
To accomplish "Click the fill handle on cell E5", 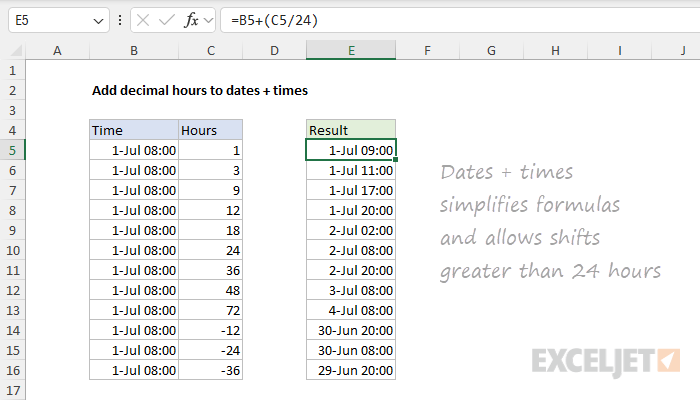I will pyautogui.click(x=396, y=159).
